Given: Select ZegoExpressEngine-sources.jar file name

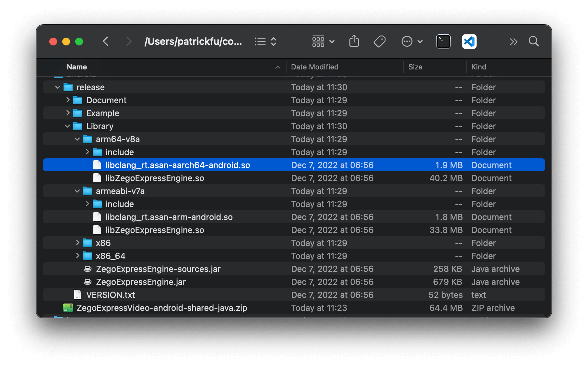Looking at the screenshot, I should click(158, 269).
